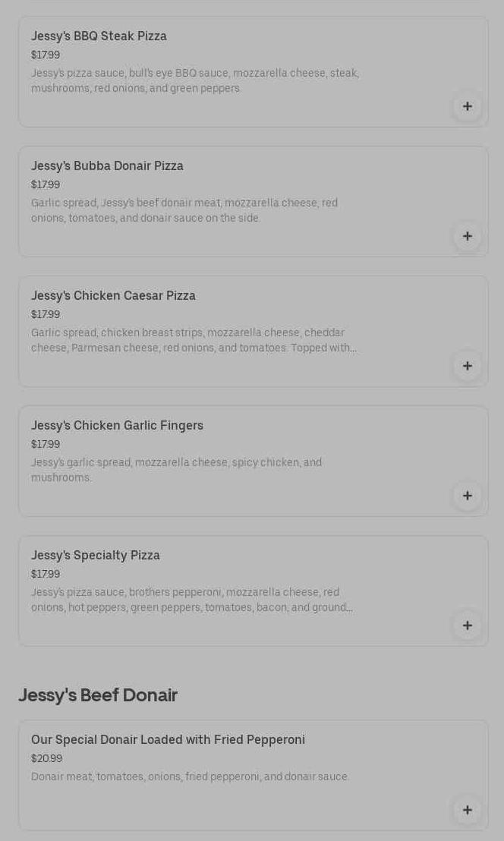Click Chicken Garlic Fingers description text

click(176, 470)
